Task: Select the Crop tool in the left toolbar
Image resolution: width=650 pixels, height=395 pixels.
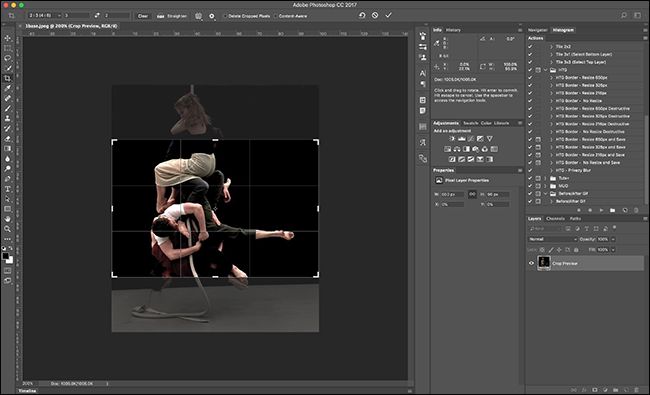Action: (7, 78)
